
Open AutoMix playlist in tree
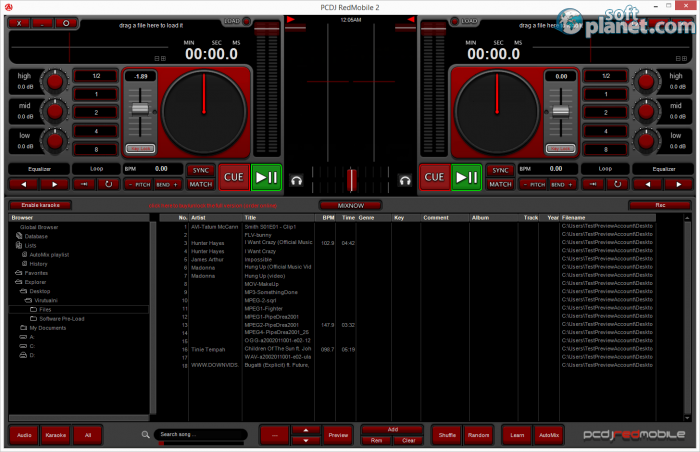(49, 255)
